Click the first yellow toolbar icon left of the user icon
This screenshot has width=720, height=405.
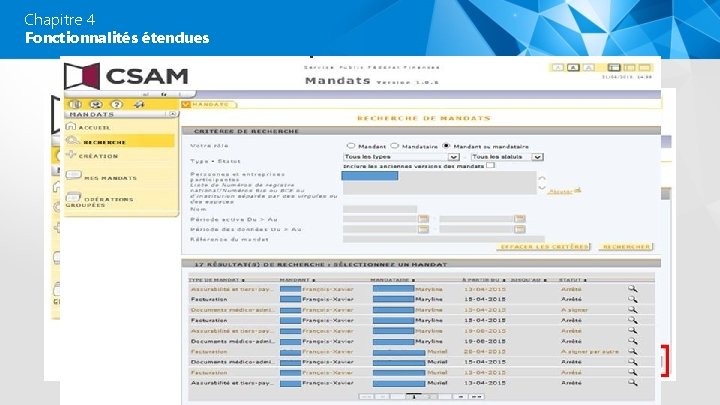tap(75, 105)
